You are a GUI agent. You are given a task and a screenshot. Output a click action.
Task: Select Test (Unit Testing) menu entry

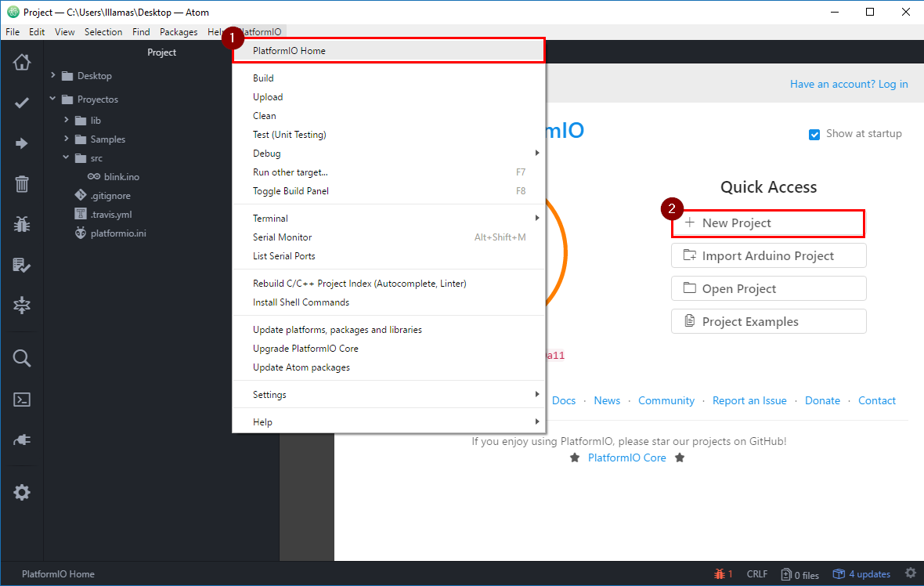389,135
